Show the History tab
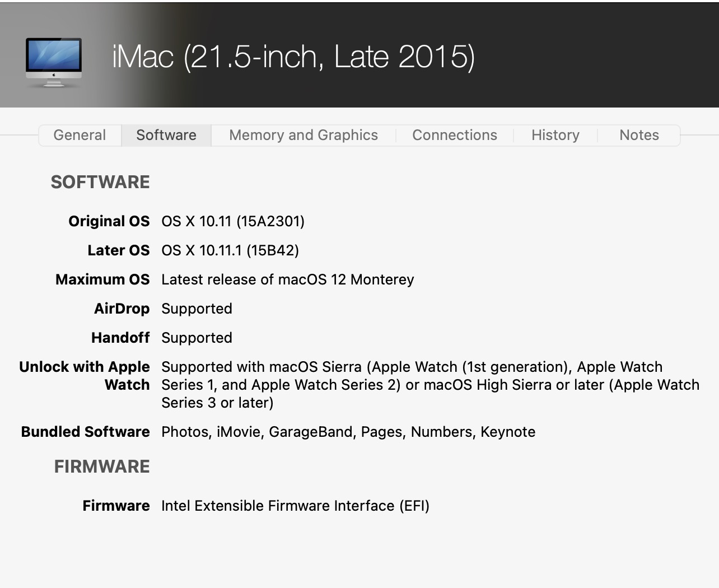Viewport: 719px width, 588px height. (x=555, y=135)
